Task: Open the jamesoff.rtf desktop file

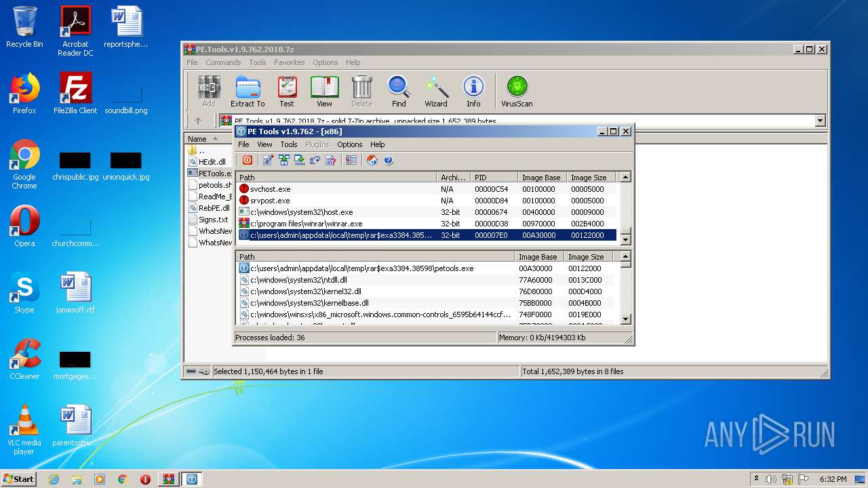Action: point(75,293)
